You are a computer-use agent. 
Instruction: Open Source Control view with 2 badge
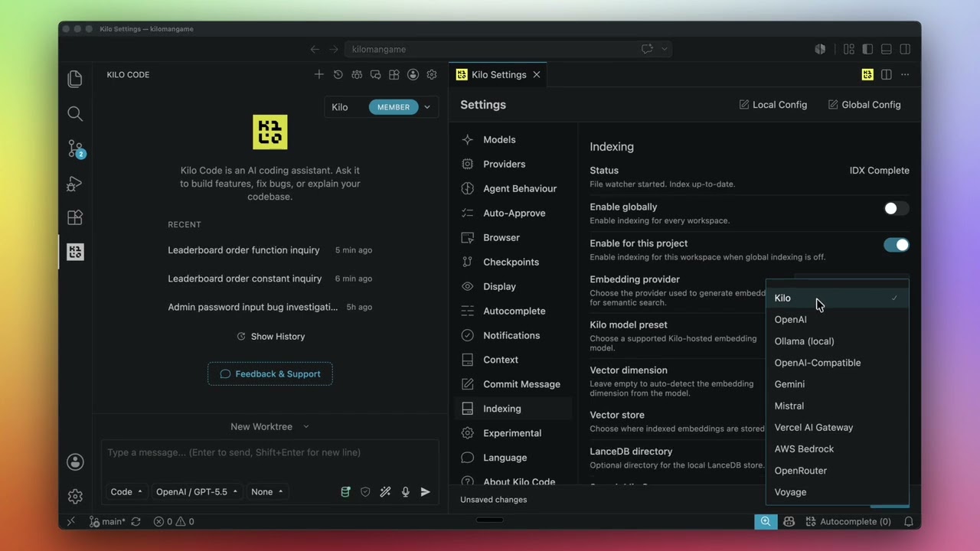tap(75, 148)
